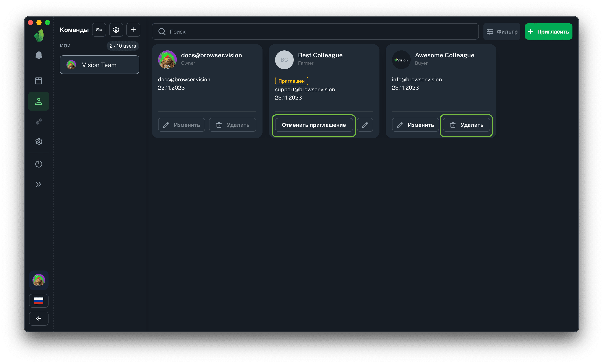This screenshot has width=603, height=364.
Task: Click Awesome Colleague Vision avatar
Action: click(401, 60)
